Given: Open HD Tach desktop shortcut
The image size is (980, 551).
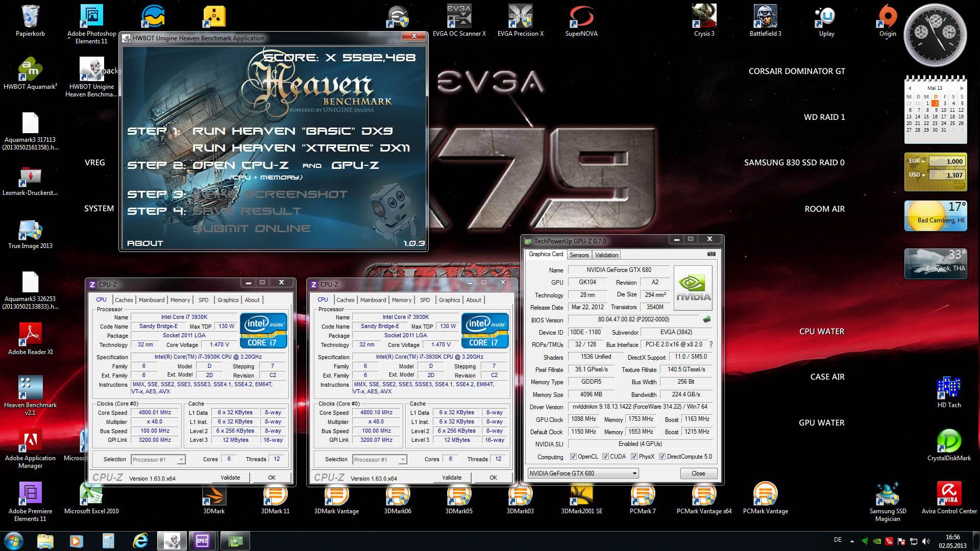Looking at the screenshot, I should 949,392.
